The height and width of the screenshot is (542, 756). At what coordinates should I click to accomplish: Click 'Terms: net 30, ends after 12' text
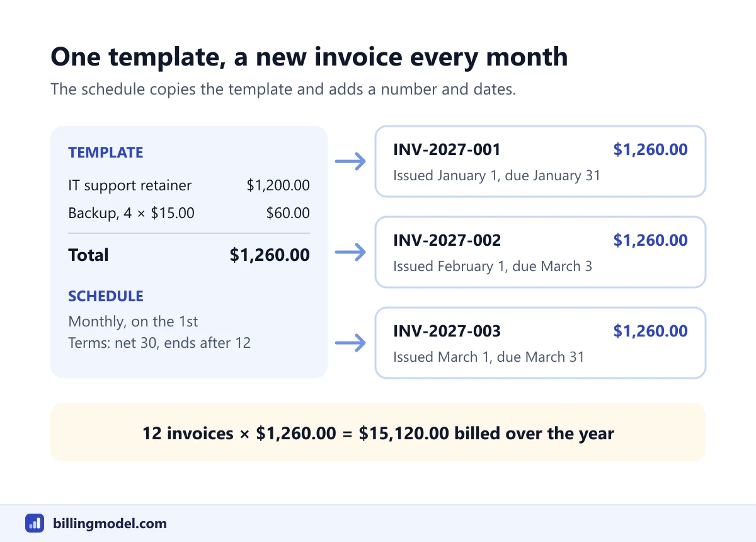point(159,343)
